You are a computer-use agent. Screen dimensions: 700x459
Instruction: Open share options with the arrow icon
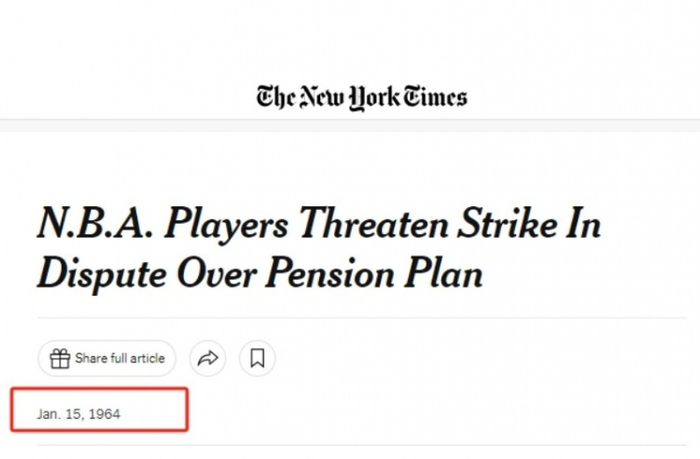tap(208, 358)
